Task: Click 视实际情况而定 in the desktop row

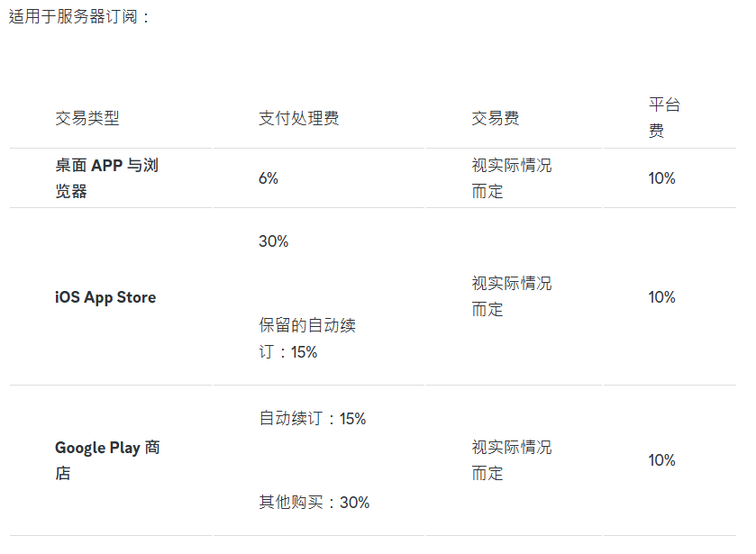Action: click(x=512, y=178)
